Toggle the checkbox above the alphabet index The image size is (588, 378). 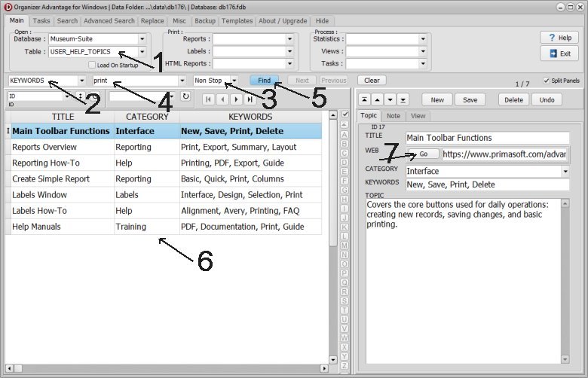(x=345, y=114)
